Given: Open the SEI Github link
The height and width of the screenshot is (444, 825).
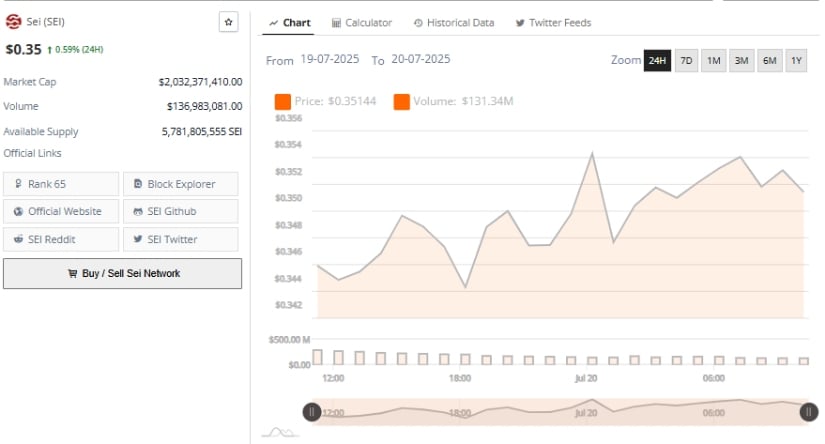Looking at the screenshot, I should pos(180,211).
